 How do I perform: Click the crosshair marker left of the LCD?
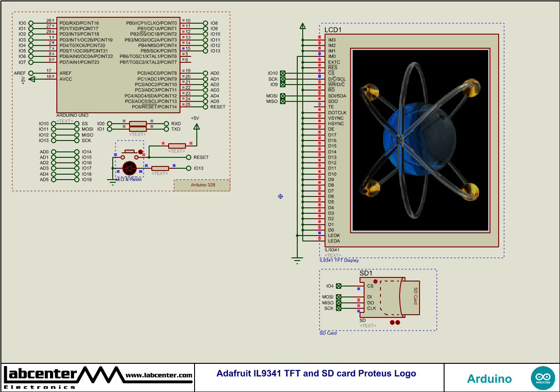pyautogui.click(x=280, y=196)
